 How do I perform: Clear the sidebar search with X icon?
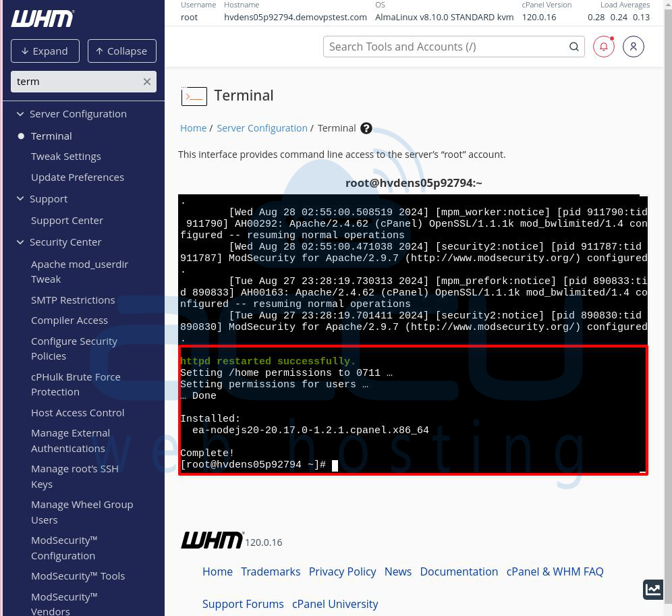point(146,82)
